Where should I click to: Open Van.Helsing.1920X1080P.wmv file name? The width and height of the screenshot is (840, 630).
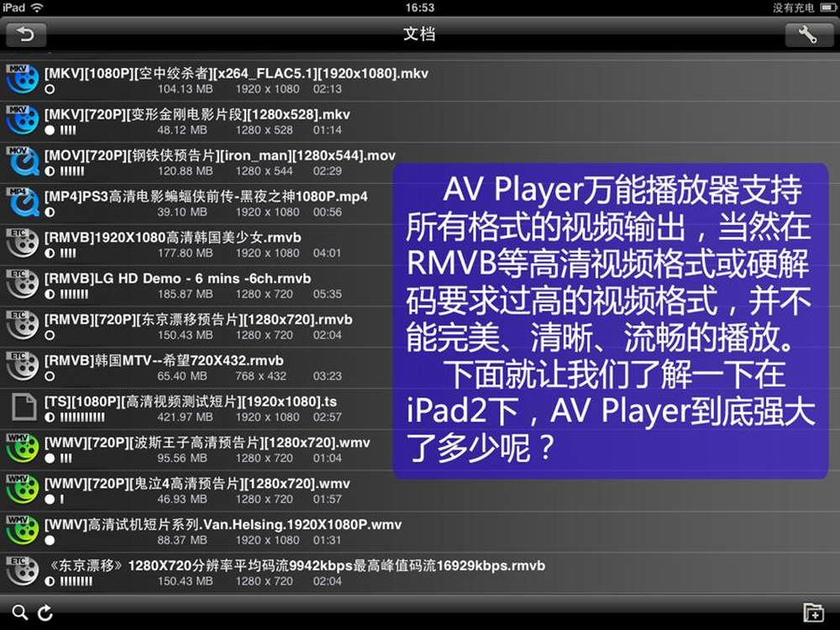pos(223,524)
